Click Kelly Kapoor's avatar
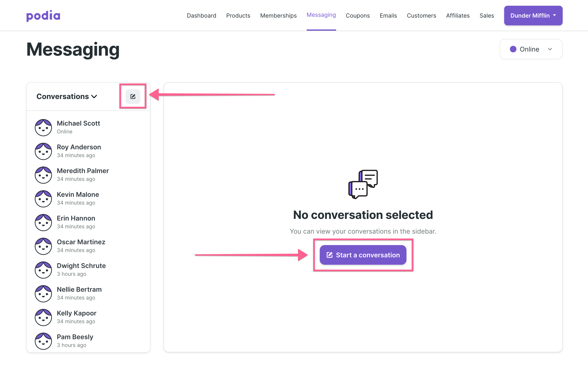This screenshot has height=367, width=588. click(43, 317)
